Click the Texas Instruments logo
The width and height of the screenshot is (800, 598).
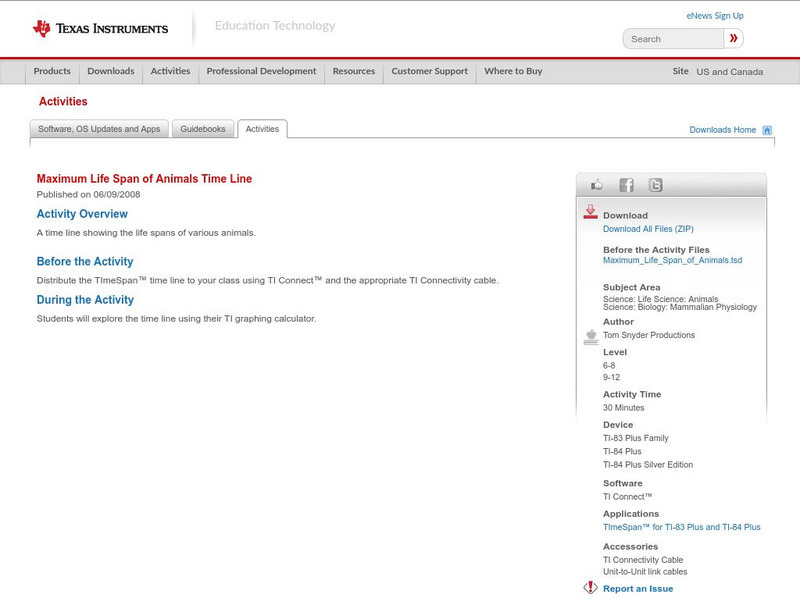point(100,28)
